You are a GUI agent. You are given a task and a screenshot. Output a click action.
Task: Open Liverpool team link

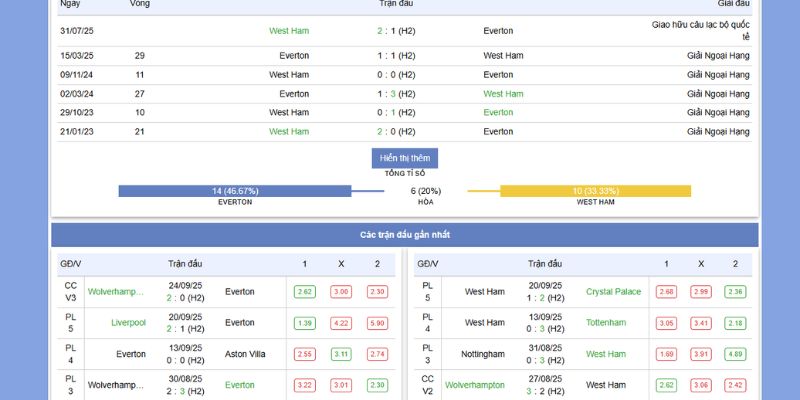click(x=129, y=322)
